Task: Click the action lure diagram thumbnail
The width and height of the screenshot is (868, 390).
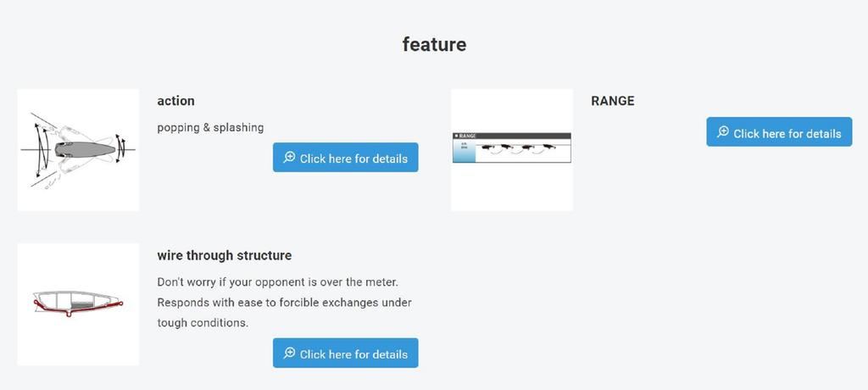Action: [78, 150]
